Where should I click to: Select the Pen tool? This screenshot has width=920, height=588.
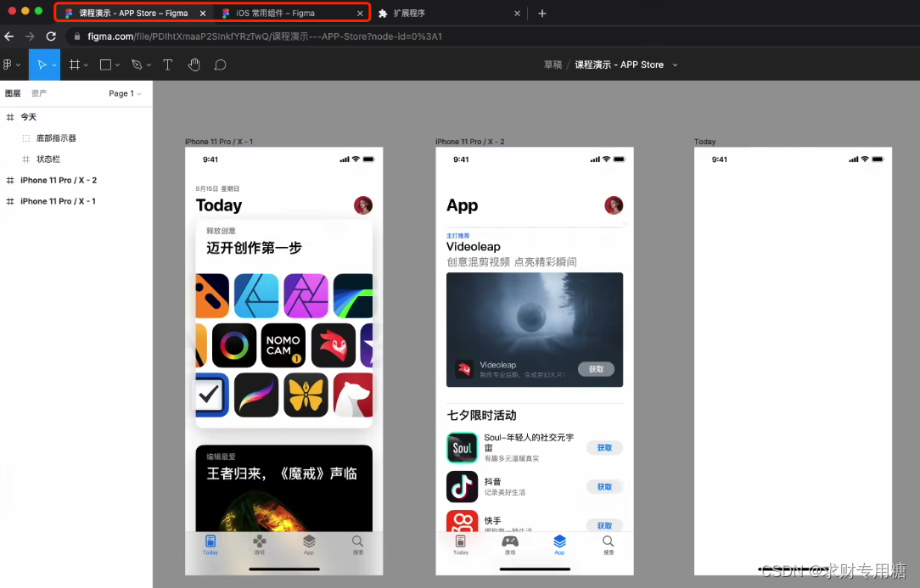pyautogui.click(x=137, y=64)
